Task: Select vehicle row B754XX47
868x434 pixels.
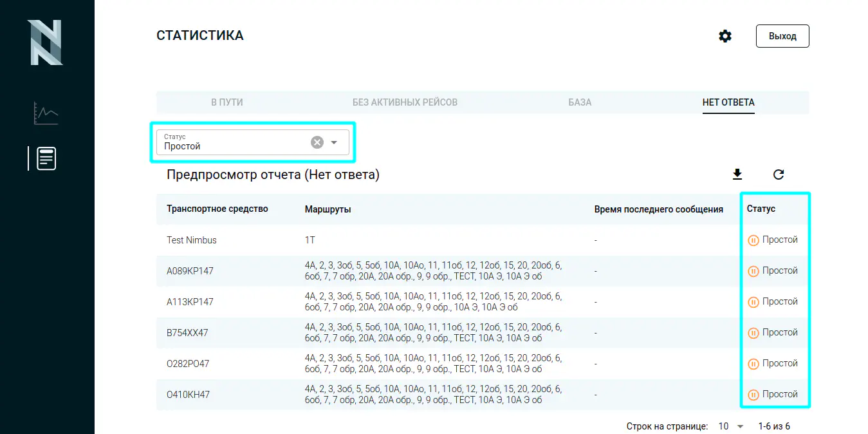Action: point(187,333)
